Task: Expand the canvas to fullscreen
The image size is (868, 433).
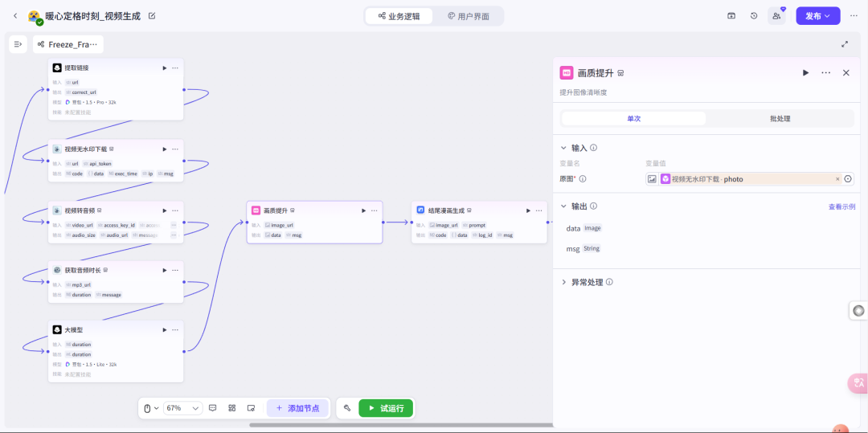Action: tap(845, 44)
